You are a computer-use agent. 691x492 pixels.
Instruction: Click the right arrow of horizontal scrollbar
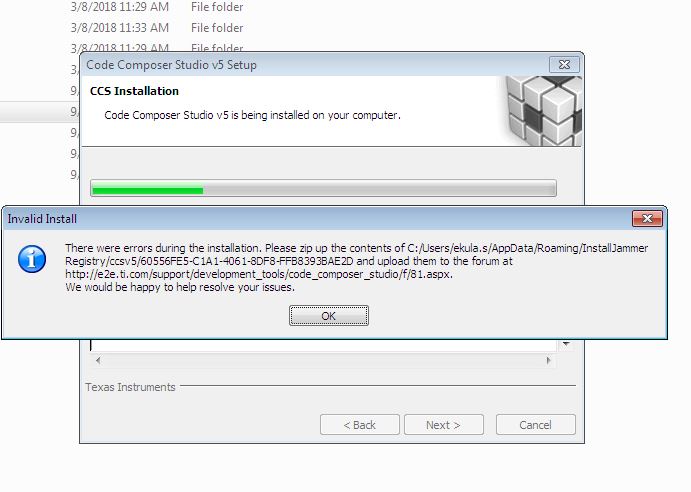[548, 360]
